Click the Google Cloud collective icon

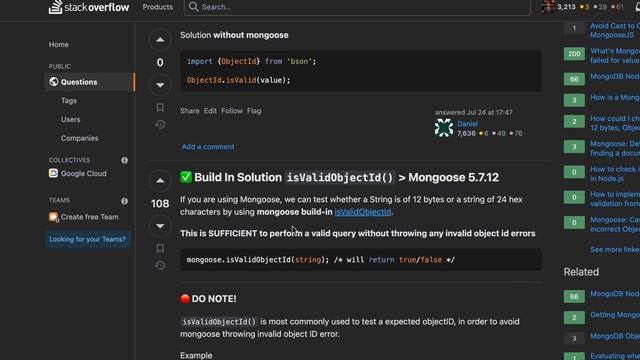pyautogui.click(x=53, y=173)
